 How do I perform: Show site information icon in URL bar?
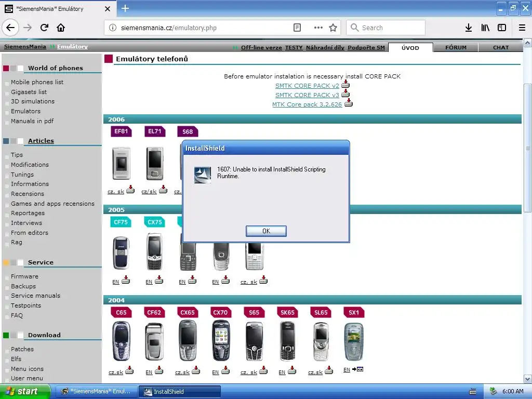(113, 28)
